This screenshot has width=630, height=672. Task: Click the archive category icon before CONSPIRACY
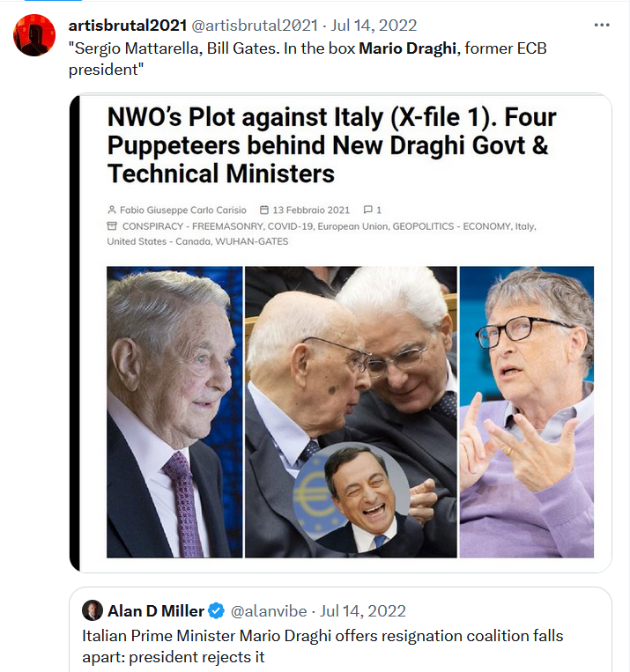[x=112, y=225]
